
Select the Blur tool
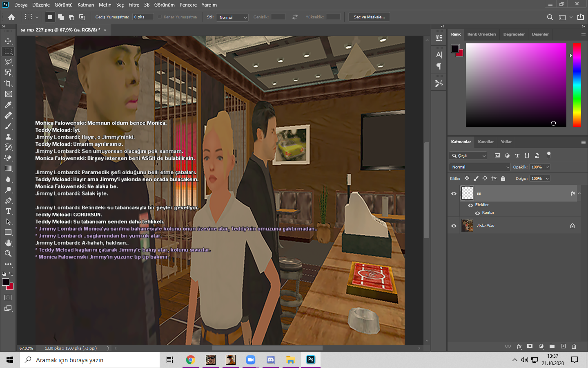coord(8,179)
